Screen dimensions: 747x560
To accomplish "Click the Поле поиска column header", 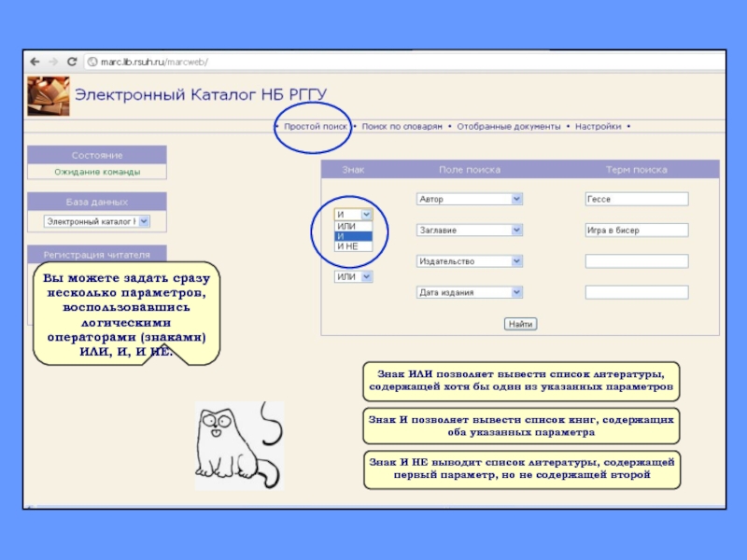I will tap(470, 170).
